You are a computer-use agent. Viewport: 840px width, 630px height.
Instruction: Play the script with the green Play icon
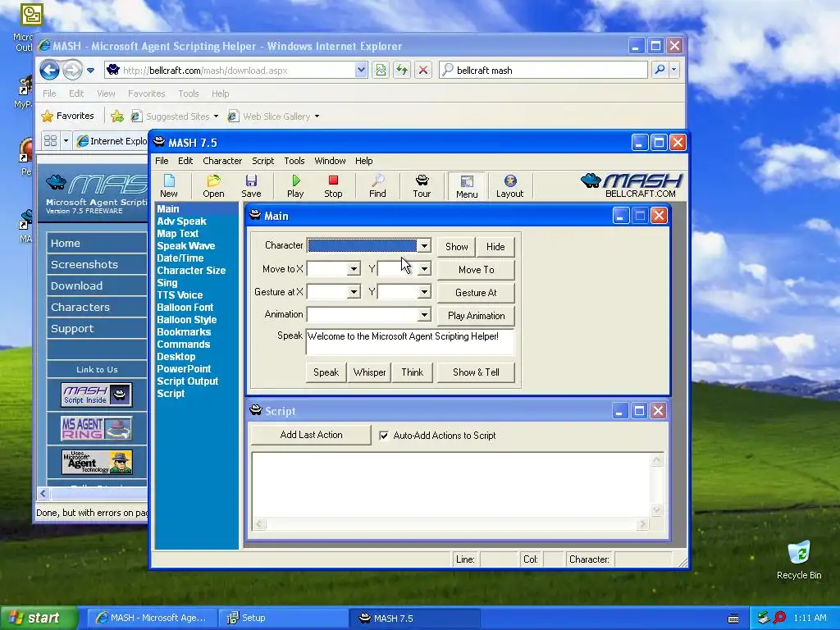(295, 186)
